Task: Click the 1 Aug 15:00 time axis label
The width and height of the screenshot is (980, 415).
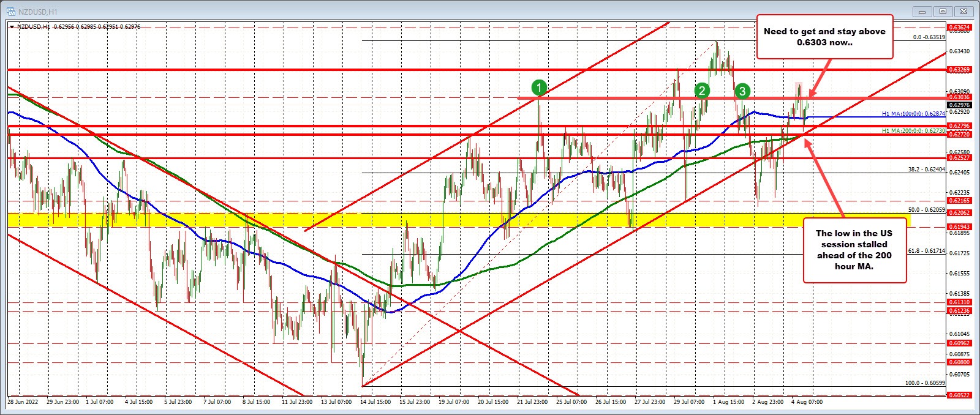Action: pos(729,403)
